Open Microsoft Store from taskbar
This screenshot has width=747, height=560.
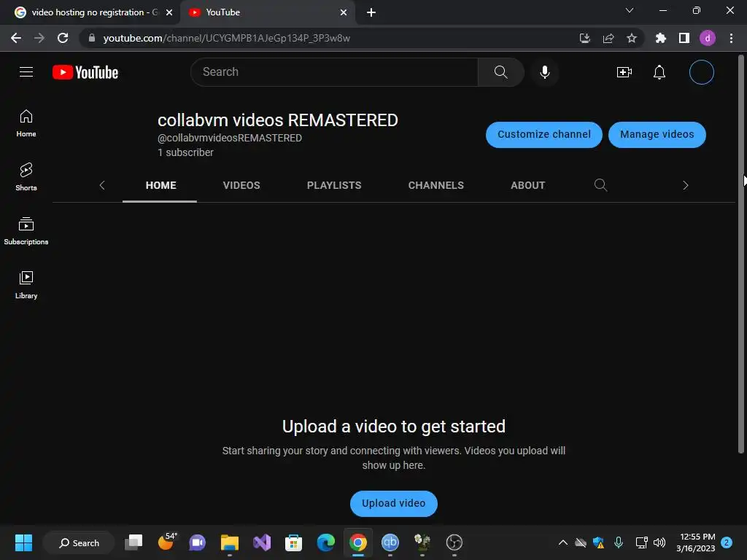pyautogui.click(x=293, y=542)
